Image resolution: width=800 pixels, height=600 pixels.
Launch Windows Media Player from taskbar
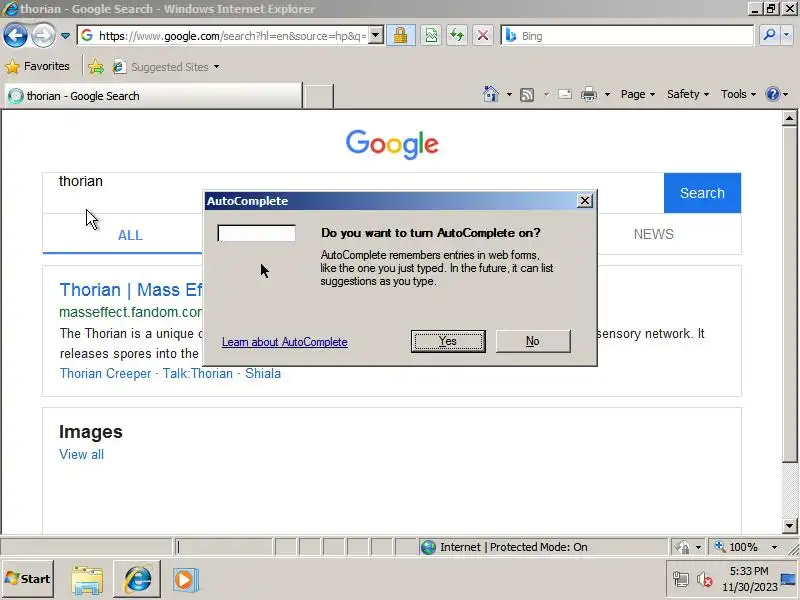coord(185,580)
